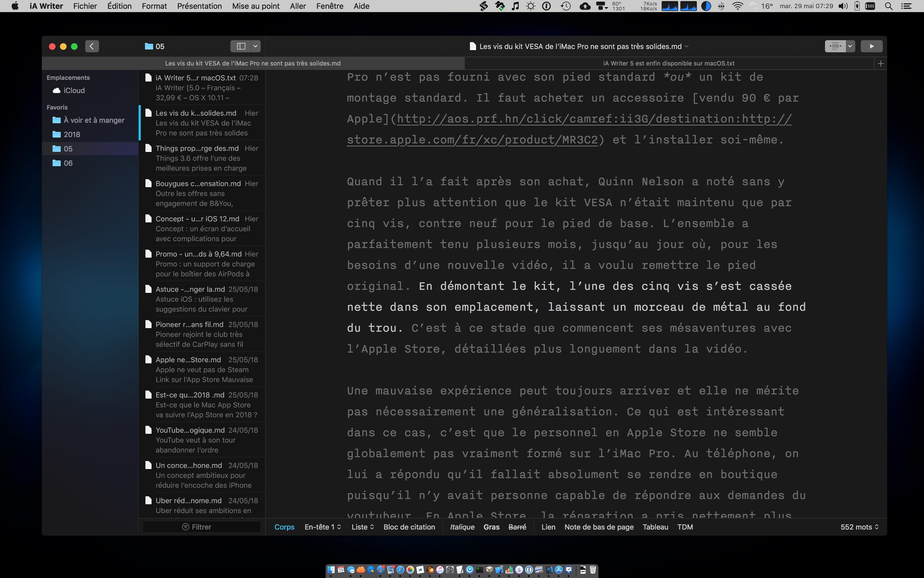924x578 pixels.
Task: Click the music note icon in menu bar
Action: click(x=515, y=6)
